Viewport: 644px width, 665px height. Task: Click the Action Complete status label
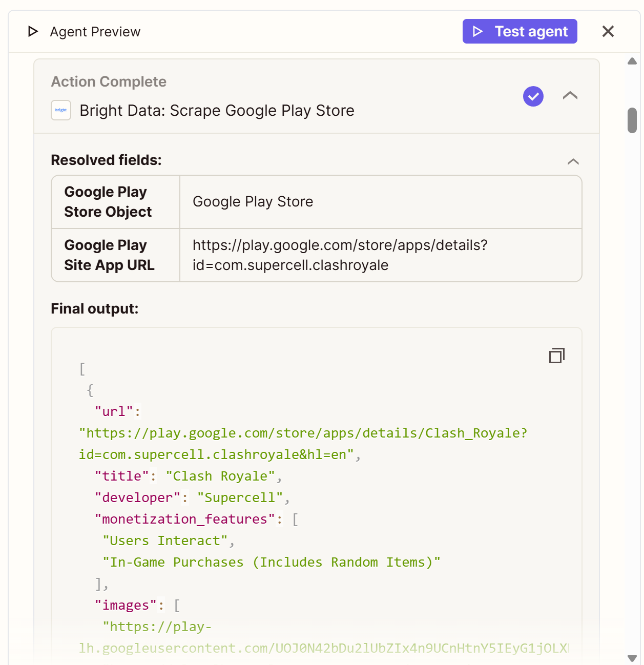[x=109, y=81]
